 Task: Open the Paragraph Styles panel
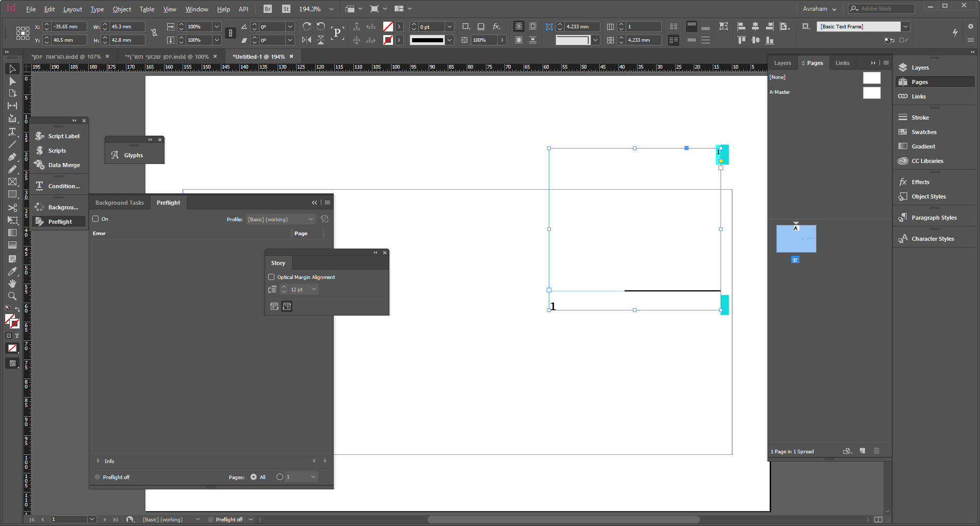tap(934, 218)
